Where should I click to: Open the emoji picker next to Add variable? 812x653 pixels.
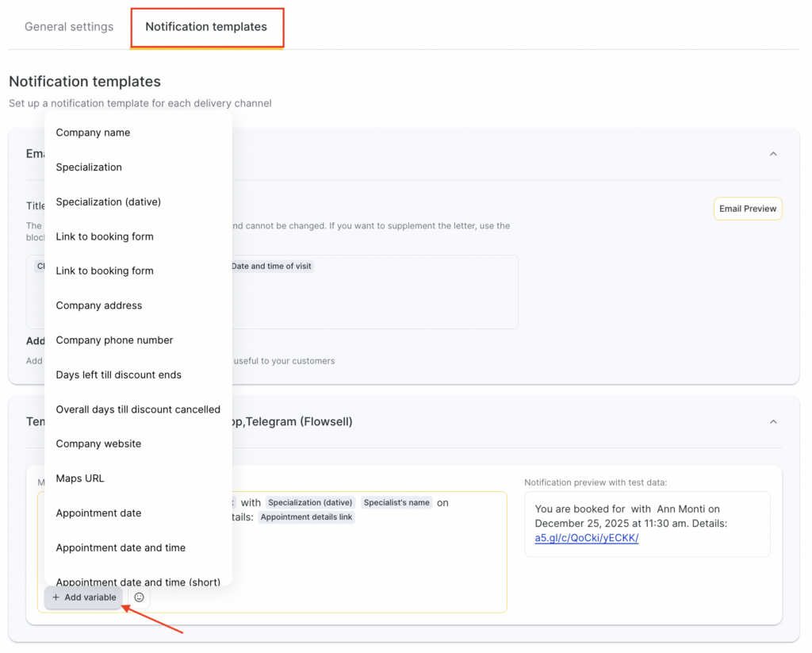[140, 597]
